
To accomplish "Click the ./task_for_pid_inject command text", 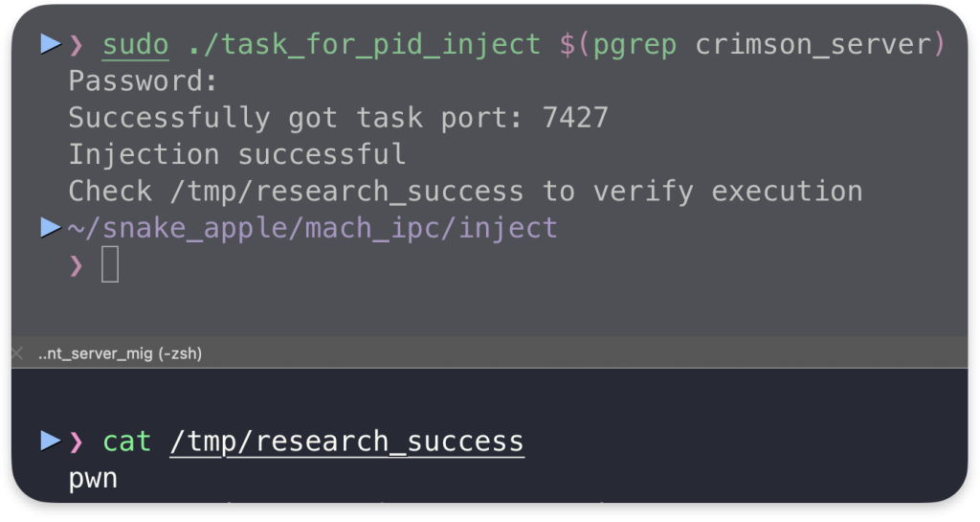I will pos(364,45).
